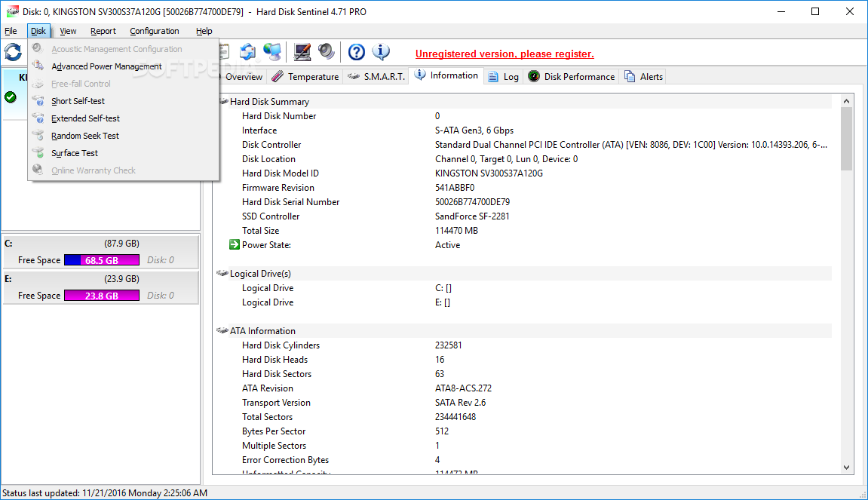The height and width of the screenshot is (500, 868).
Task: Switch to the Disk Performance tab
Action: (572, 76)
